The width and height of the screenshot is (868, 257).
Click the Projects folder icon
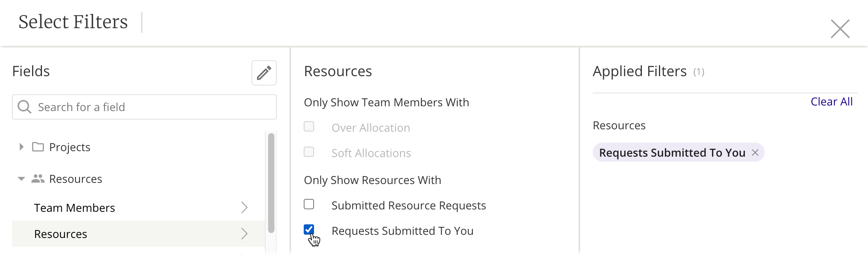[x=38, y=147]
